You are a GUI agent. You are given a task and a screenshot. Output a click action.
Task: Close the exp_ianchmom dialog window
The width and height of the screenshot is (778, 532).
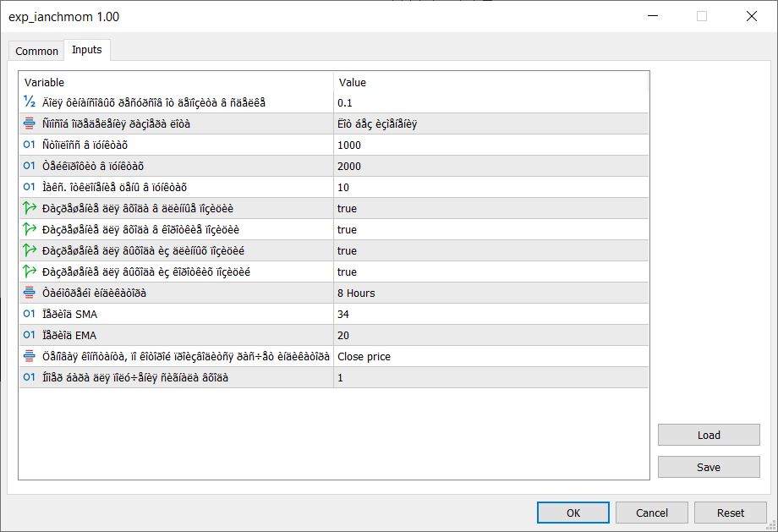pyautogui.click(x=752, y=16)
